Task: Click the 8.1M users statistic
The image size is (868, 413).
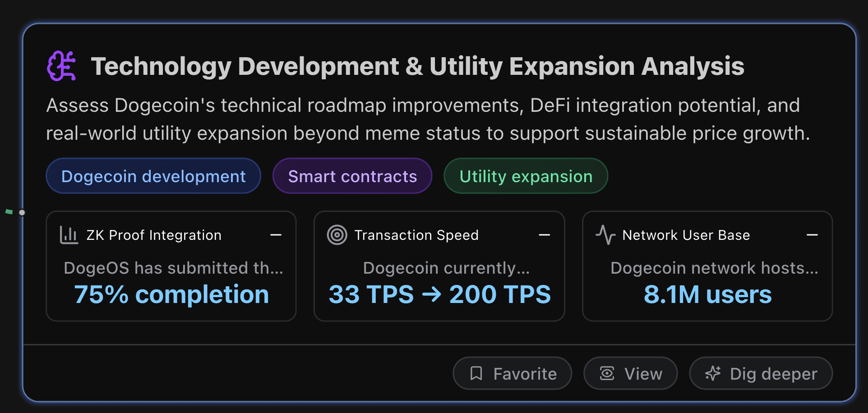Action: coord(707,294)
